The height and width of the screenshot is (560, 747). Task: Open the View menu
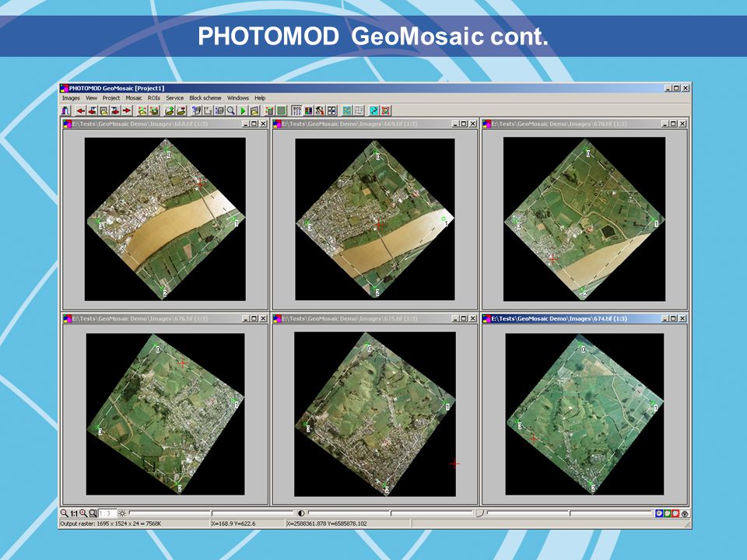91,98
